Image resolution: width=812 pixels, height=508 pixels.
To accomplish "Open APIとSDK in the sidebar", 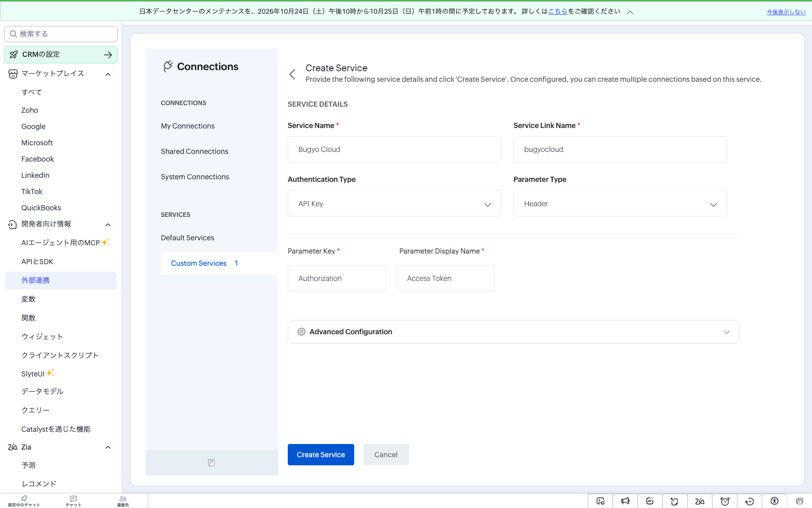I will coord(37,262).
